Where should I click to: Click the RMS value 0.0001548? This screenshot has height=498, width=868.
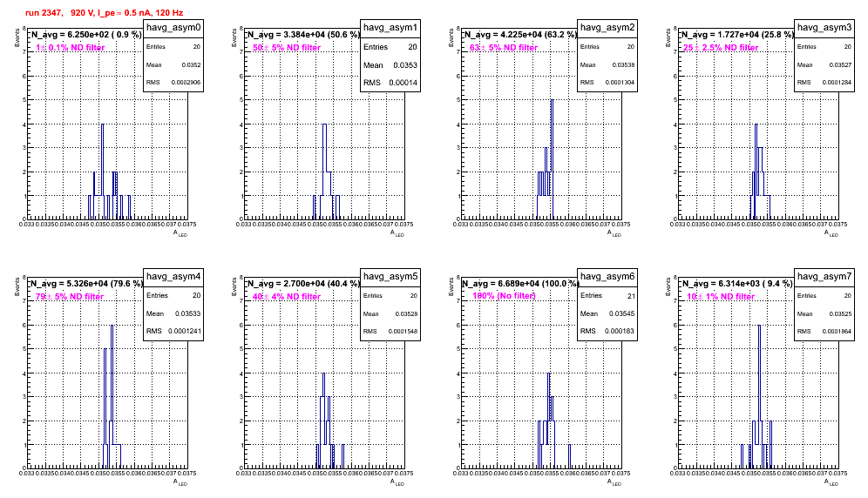click(x=403, y=332)
